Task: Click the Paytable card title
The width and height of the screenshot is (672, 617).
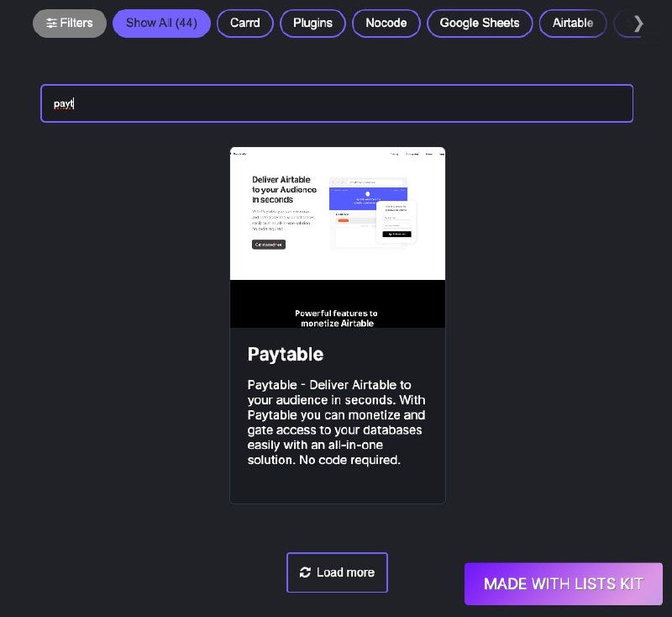Action: 286,354
